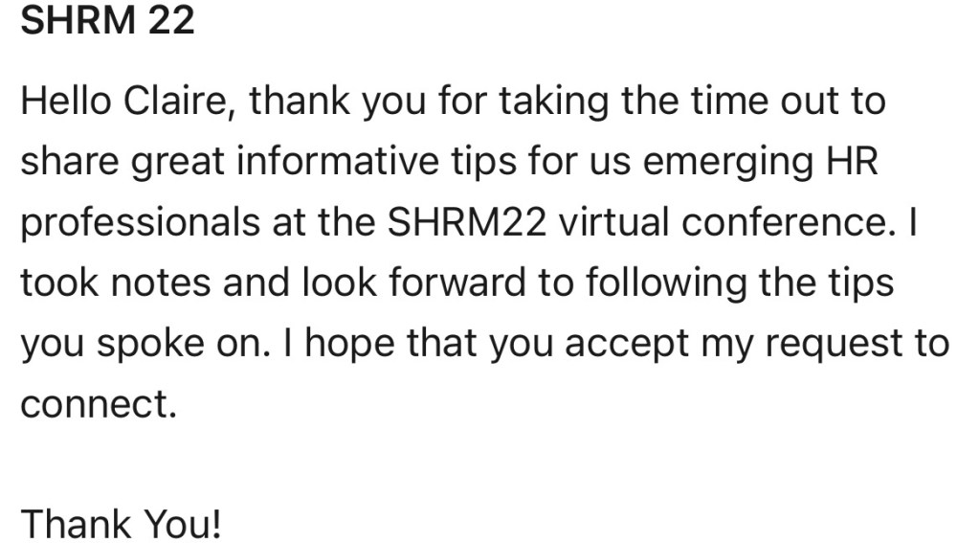Image resolution: width=980 pixels, height=543 pixels.
Task: Click the closing "Thank You!" line
Action: tap(121, 524)
